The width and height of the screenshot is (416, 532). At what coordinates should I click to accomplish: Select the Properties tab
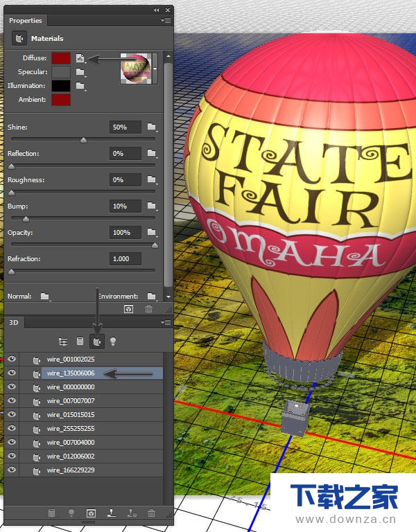click(26, 21)
